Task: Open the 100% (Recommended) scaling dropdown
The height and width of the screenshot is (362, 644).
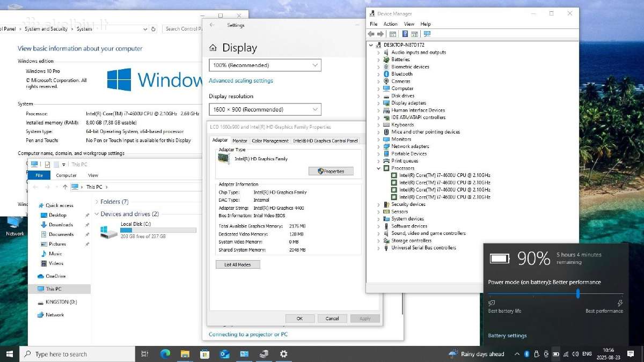Action: pyautogui.click(x=265, y=65)
